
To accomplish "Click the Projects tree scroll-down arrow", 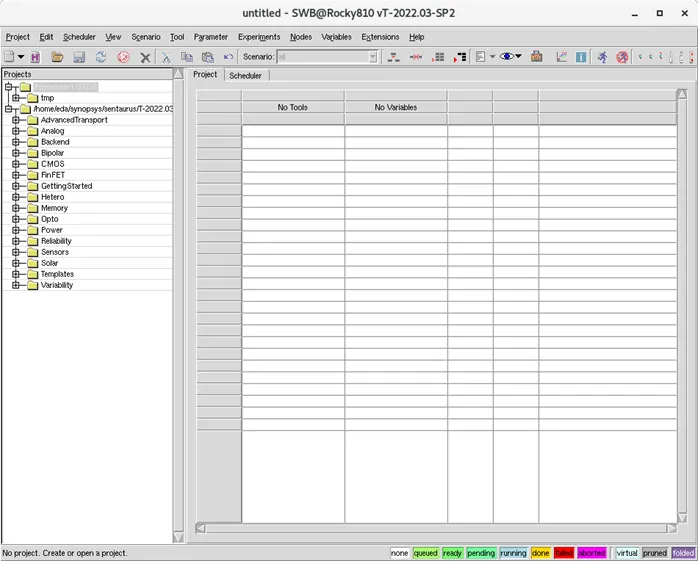I will pyautogui.click(x=178, y=537).
